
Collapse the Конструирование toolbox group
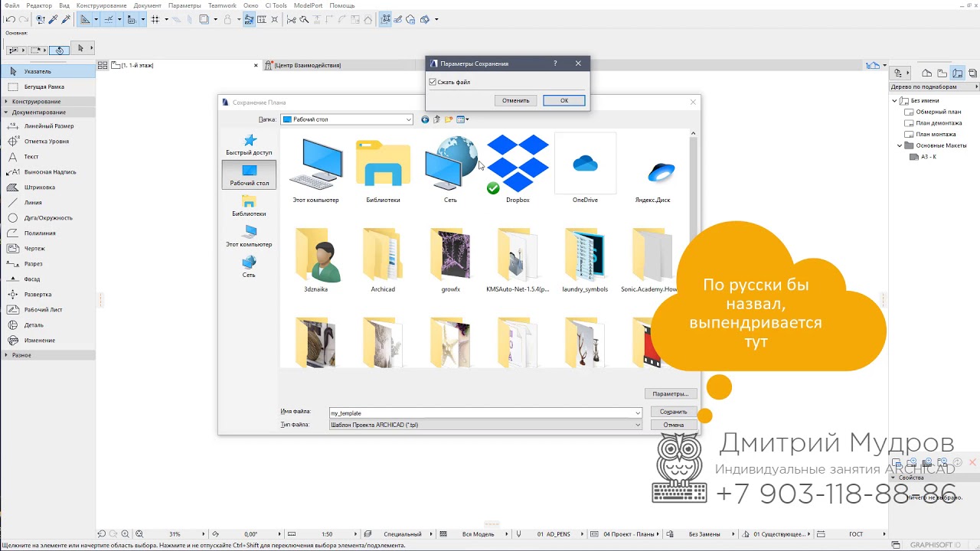click(x=47, y=101)
